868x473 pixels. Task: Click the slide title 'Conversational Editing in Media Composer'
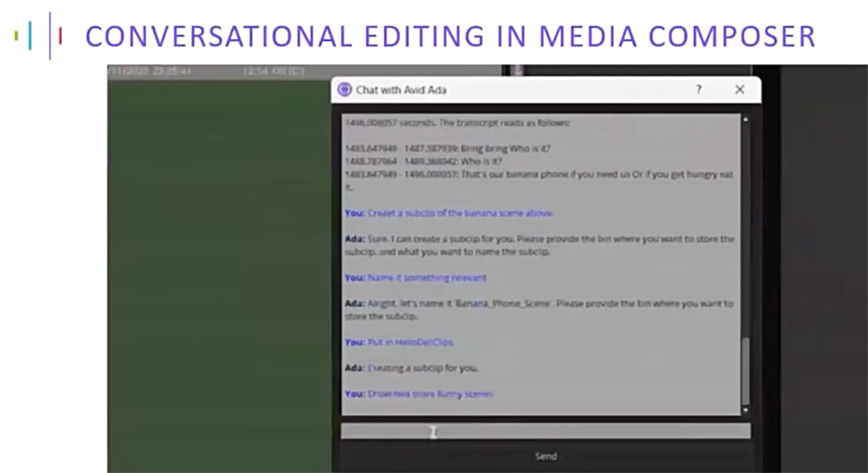coord(451,36)
